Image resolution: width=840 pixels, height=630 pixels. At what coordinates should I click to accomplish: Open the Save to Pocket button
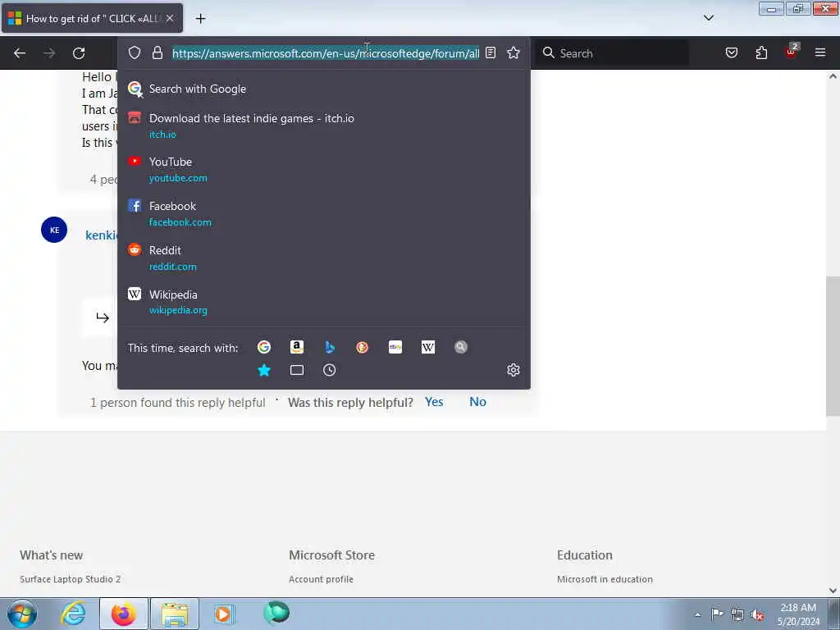coord(731,52)
